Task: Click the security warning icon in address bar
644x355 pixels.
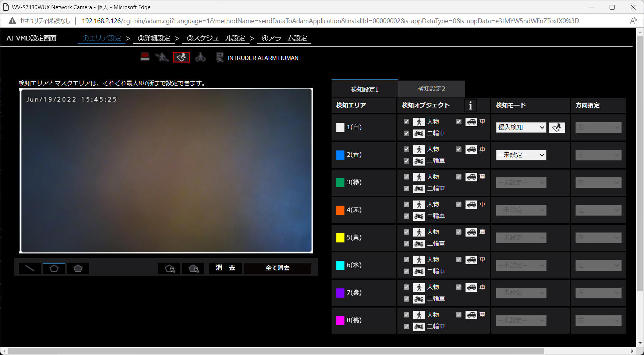Action: 12,21
